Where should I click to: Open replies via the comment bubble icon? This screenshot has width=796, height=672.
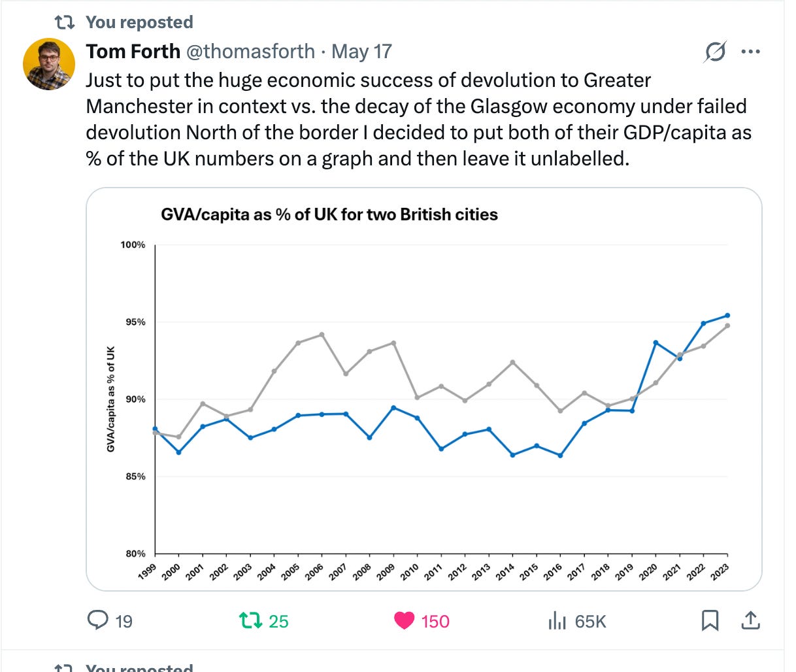pyautogui.click(x=97, y=620)
